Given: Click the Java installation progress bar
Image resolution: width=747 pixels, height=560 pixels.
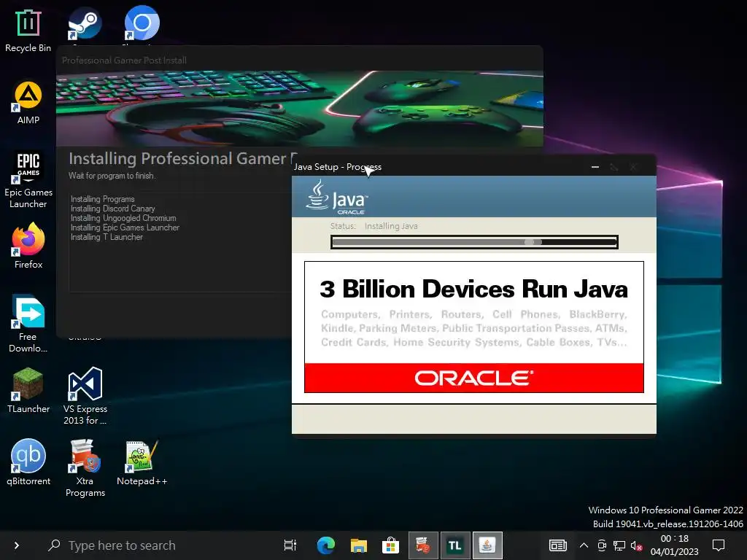Looking at the screenshot, I should pos(474,242).
